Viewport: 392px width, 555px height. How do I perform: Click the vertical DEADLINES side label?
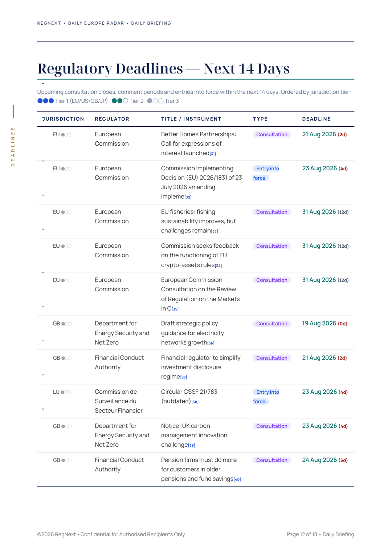point(13,147)
